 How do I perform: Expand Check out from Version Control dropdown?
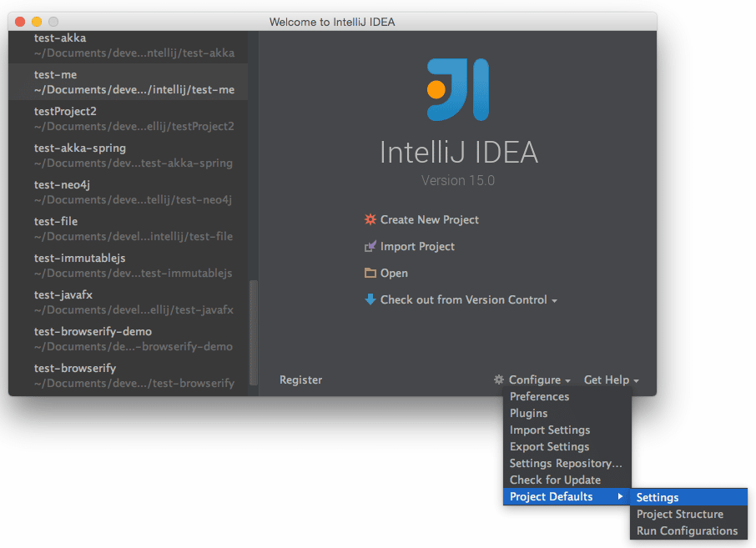[554, 301]
